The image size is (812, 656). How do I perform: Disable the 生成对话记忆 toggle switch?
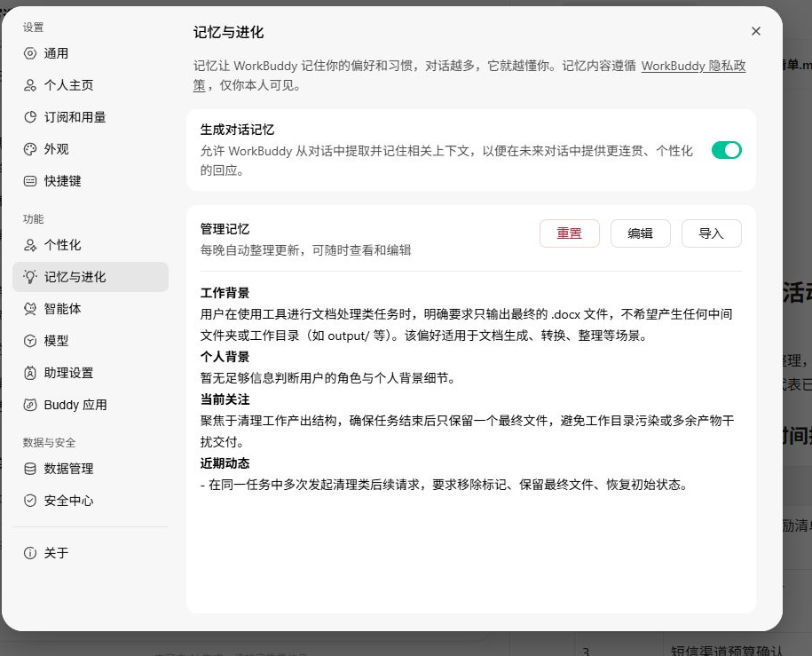[x=726, y=150]
